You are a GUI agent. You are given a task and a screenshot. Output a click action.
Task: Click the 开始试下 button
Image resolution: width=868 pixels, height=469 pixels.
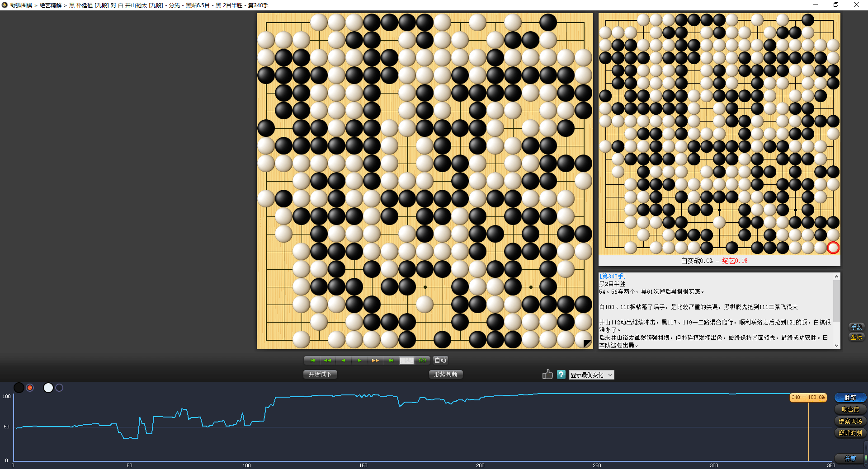coord(320,374)
